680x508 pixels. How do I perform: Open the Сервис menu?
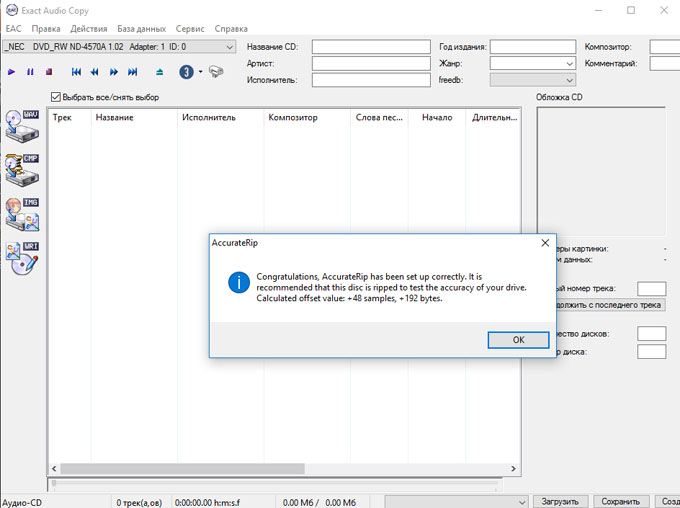click(x=190, y=29)
